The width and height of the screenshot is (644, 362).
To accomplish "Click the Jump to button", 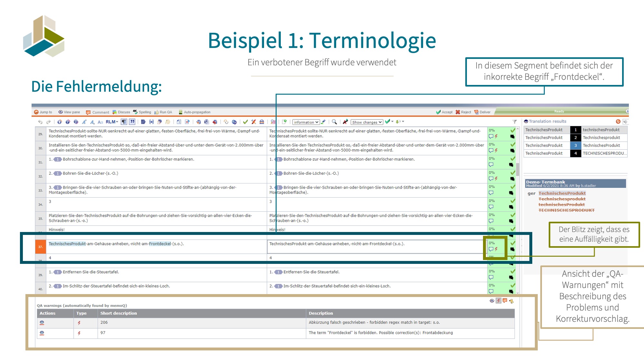I will [x=43, y=112].
